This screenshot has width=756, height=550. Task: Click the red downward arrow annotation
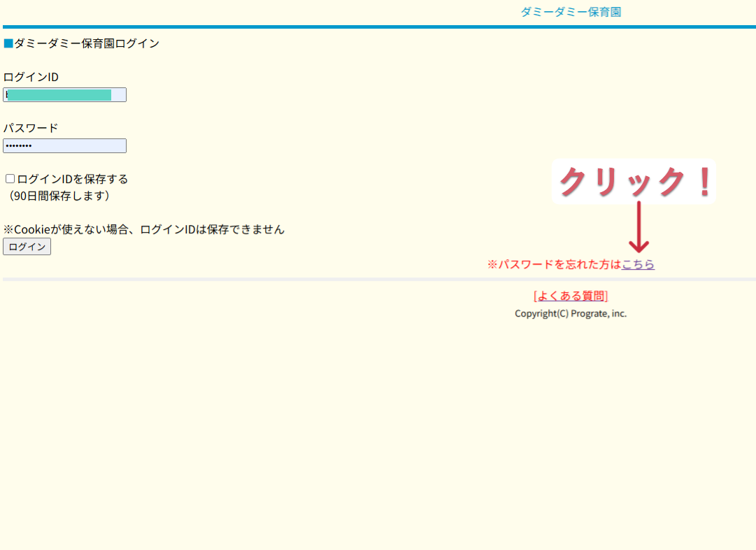coord(639,227)
